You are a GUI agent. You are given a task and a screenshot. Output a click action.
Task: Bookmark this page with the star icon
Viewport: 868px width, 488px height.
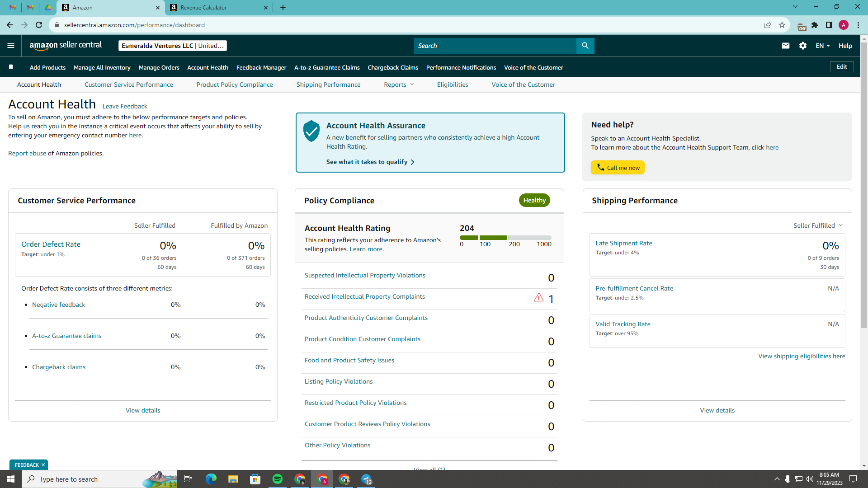click(782, 25)
